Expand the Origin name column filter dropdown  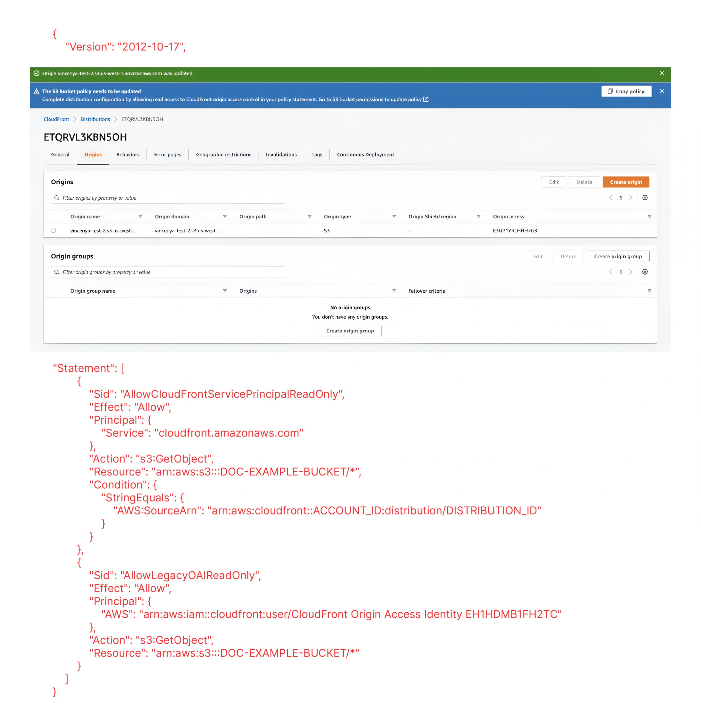141,217
